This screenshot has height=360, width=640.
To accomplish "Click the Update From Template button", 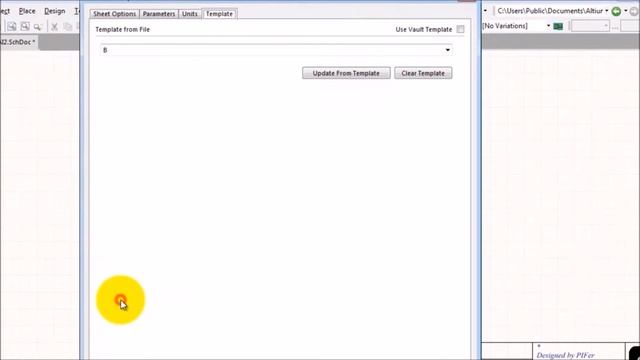I will point(346,73).
